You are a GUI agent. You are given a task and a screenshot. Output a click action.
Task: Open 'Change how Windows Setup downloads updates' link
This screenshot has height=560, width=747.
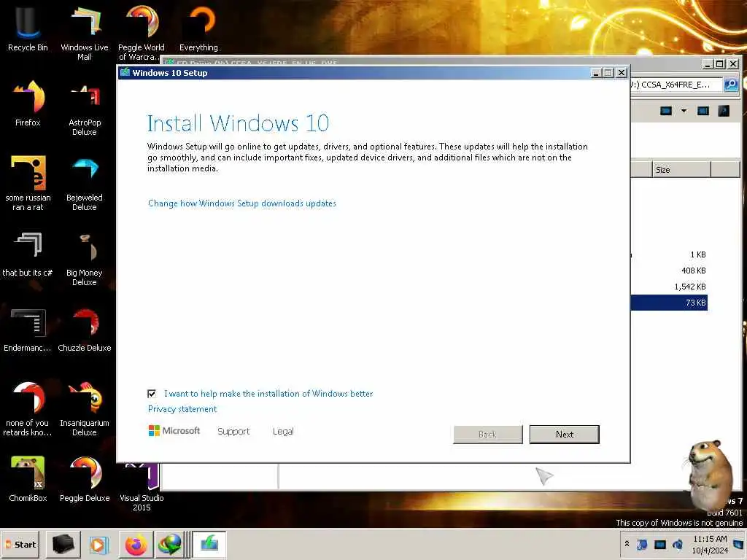click(242, 203)
